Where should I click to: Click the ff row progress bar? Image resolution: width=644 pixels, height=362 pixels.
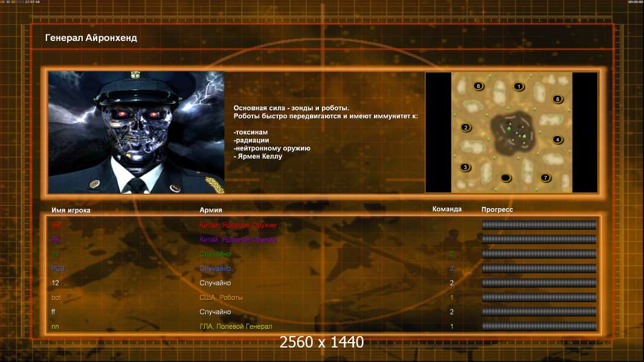point(539,311)
